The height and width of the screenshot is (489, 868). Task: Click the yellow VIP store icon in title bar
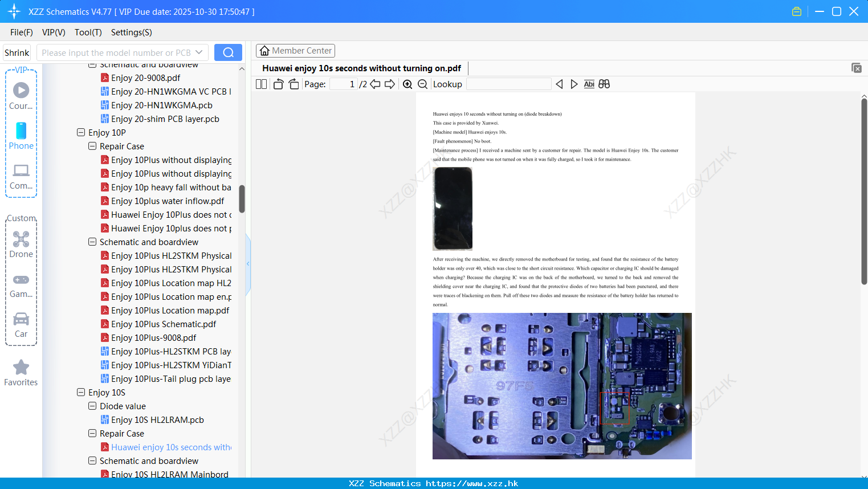[797, 11]
